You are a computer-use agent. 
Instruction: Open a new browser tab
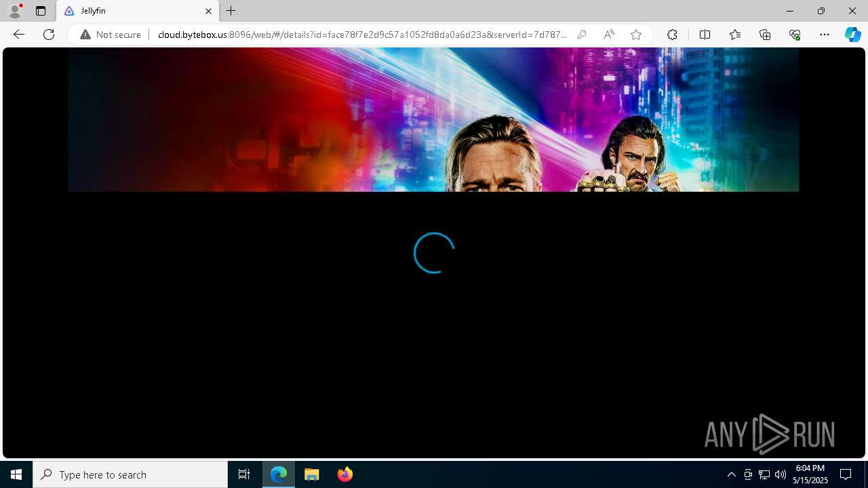point(231,11)
